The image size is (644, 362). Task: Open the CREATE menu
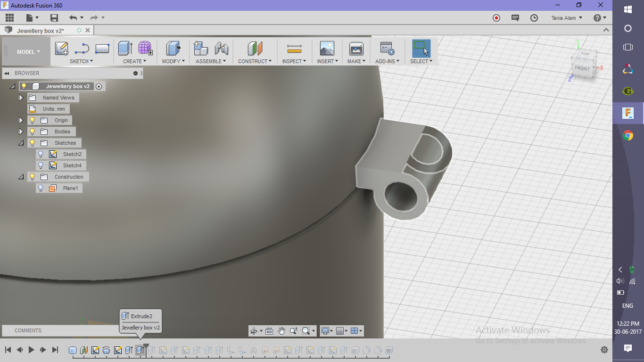(134, 61)
